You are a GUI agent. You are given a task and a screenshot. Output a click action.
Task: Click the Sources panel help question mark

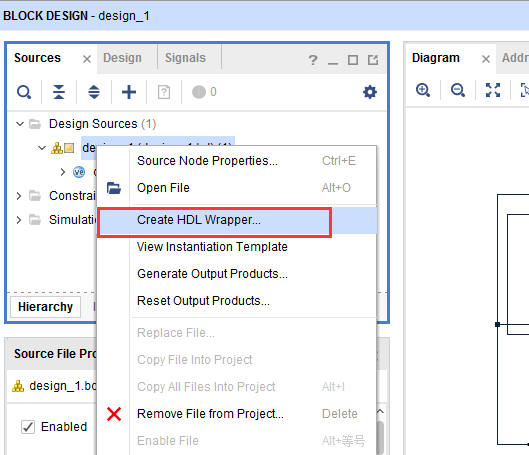pos(313,60)
